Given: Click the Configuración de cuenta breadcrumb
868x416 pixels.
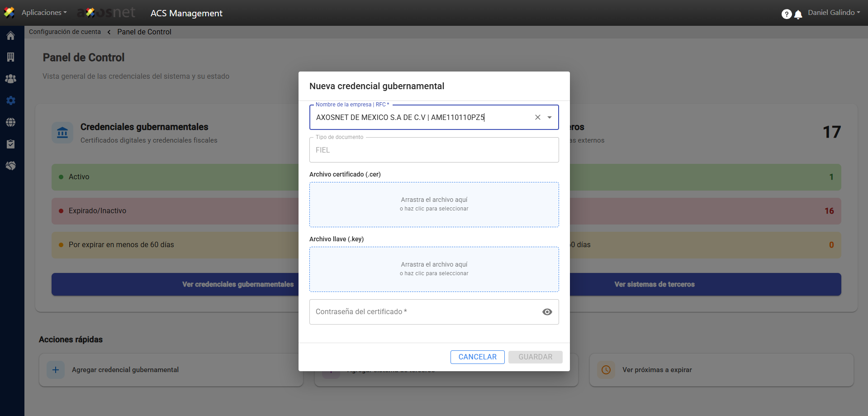Looking at the screenshot, I should click(x=65, y=32).
